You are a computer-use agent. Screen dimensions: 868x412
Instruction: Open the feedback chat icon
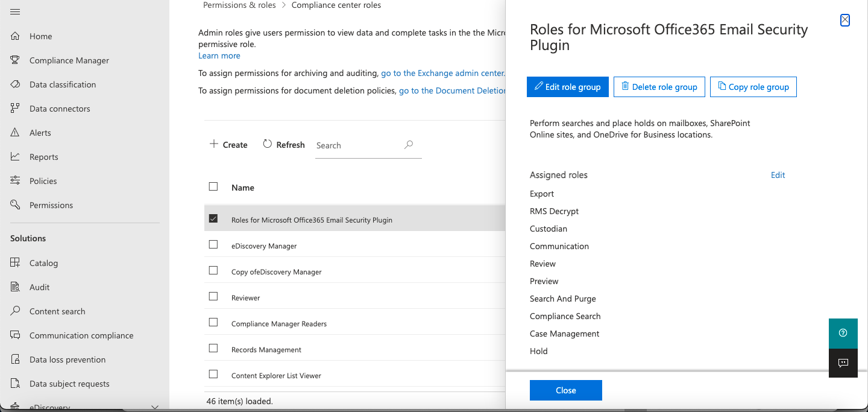843,363
